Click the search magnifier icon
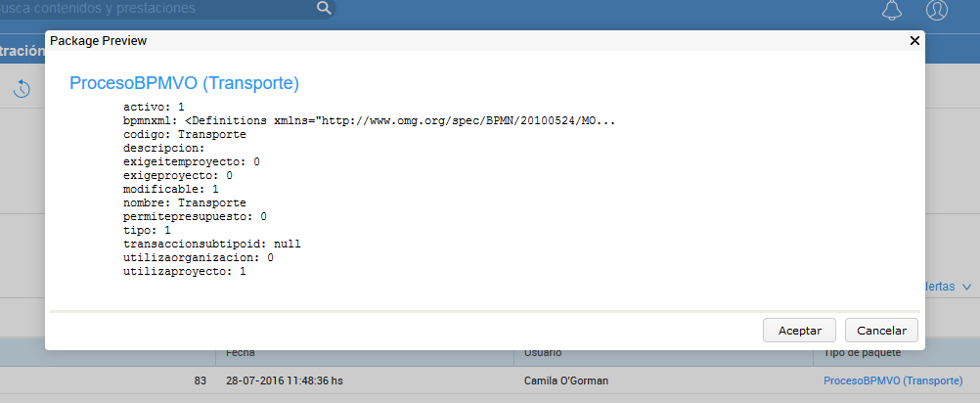Viewport: 980px width, 403px height. [x=324, y=9]
